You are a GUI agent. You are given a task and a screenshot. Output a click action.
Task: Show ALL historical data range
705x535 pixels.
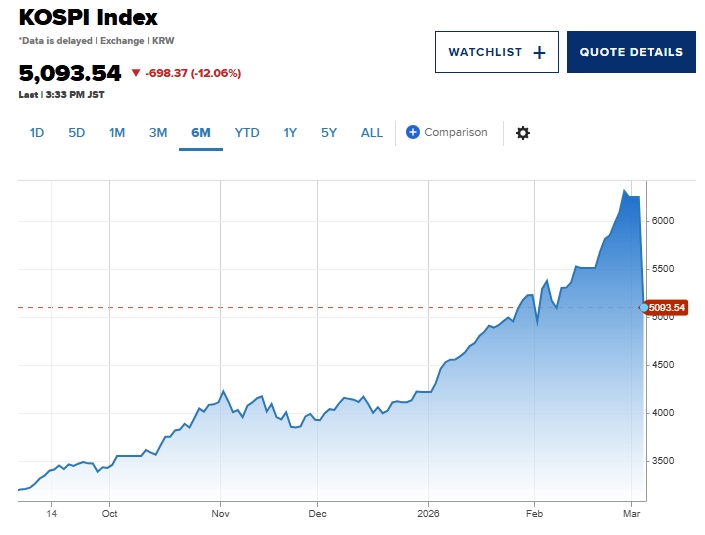coord(372,133)
